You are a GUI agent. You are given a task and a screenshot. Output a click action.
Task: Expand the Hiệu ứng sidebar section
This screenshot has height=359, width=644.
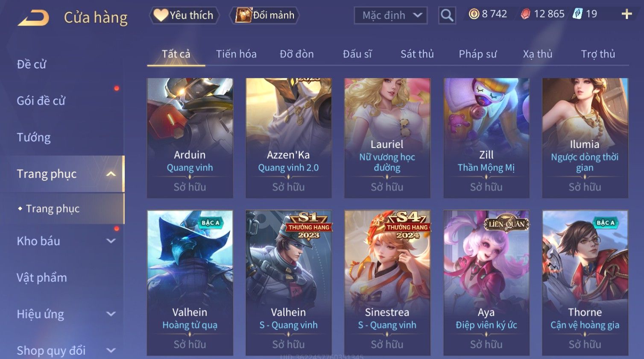tap(111, 314)
